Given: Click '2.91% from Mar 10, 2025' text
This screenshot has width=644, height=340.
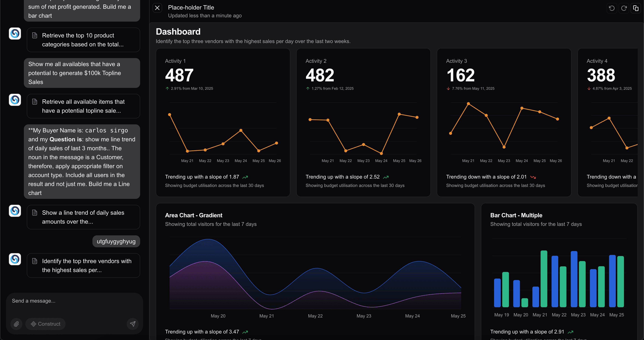Looking at the screenshot, I should click(192, 88).
